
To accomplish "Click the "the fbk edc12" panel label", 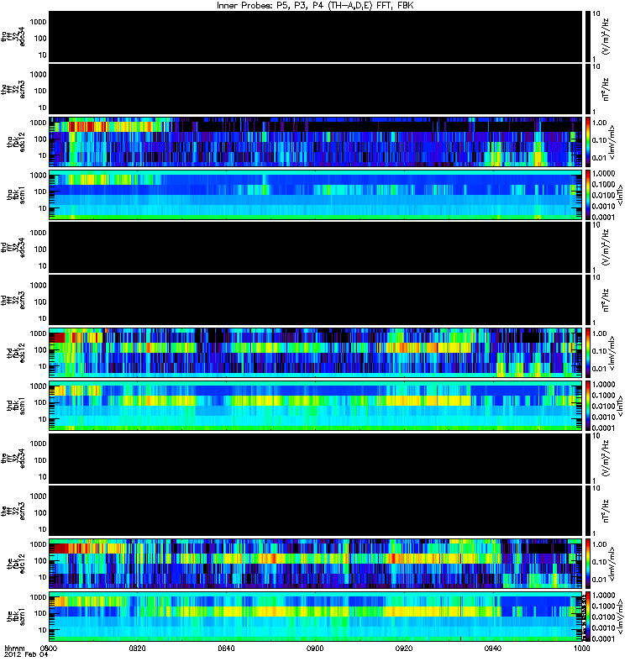I will click(x=16, y=564).
